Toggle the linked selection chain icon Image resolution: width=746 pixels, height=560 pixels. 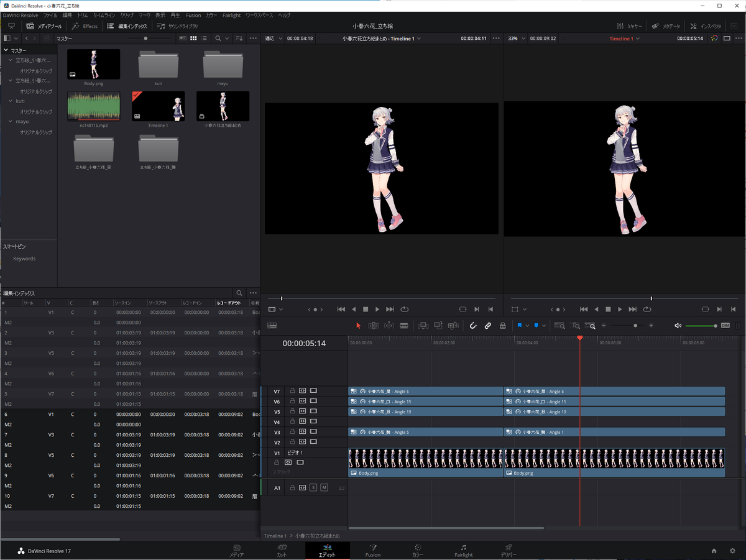pyautogui.click(x=488, y=326)
